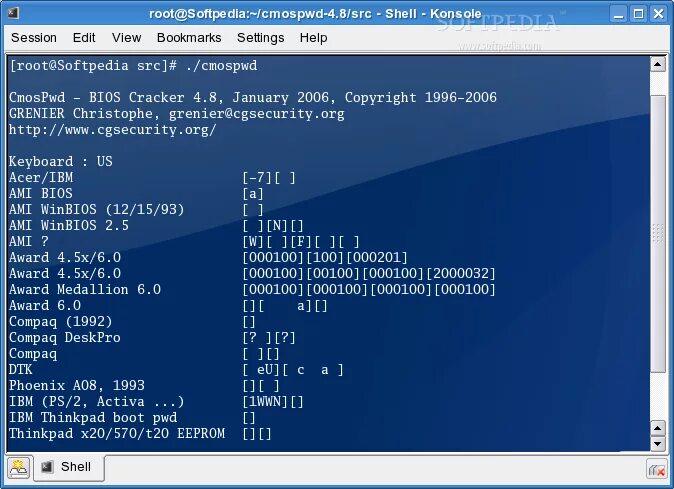Click the '[1WWN]' value
The width and height of the screenshot is (674, 489).
[265, 401]
